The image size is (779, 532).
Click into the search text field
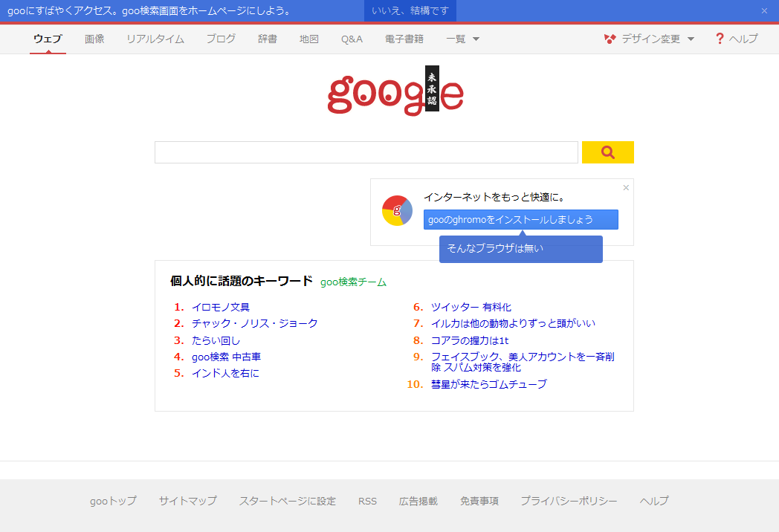pos(366,152)
